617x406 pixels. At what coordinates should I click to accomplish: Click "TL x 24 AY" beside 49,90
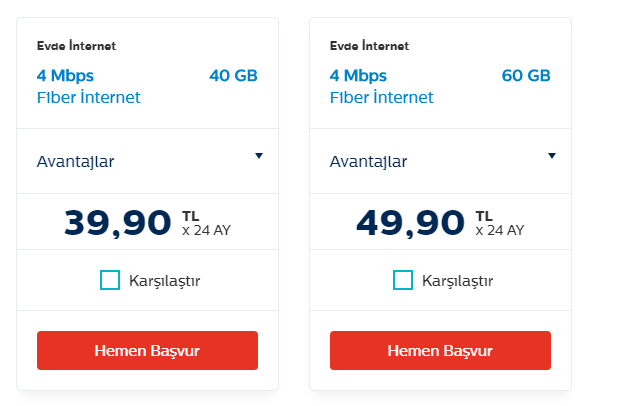(499, 222)
